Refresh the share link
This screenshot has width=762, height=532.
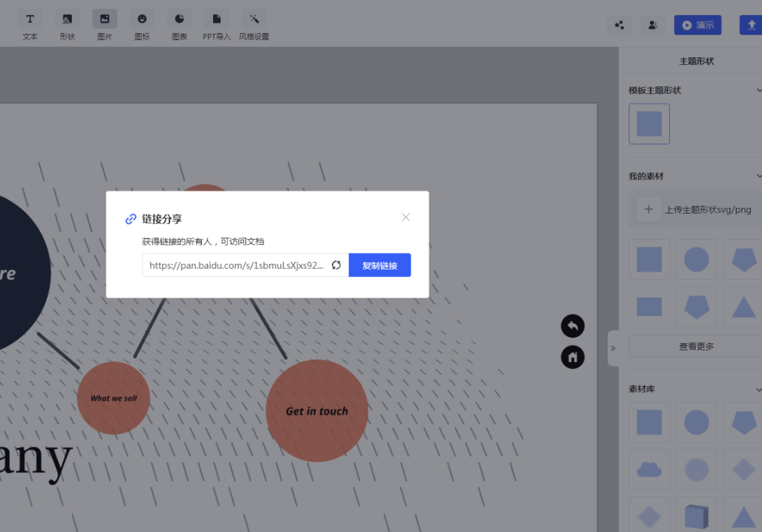coord(336,265)
